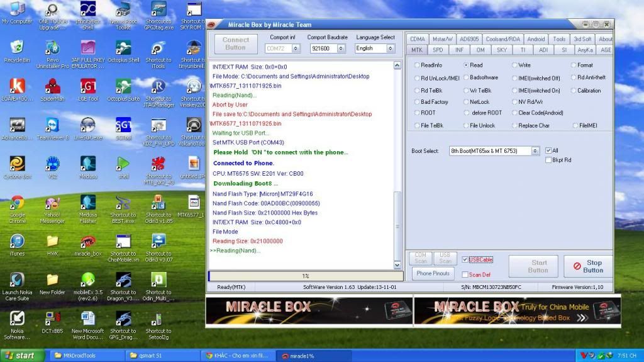
Task: Switch to qsmart S1 taskbar item
Action: [x=162, y=356]
